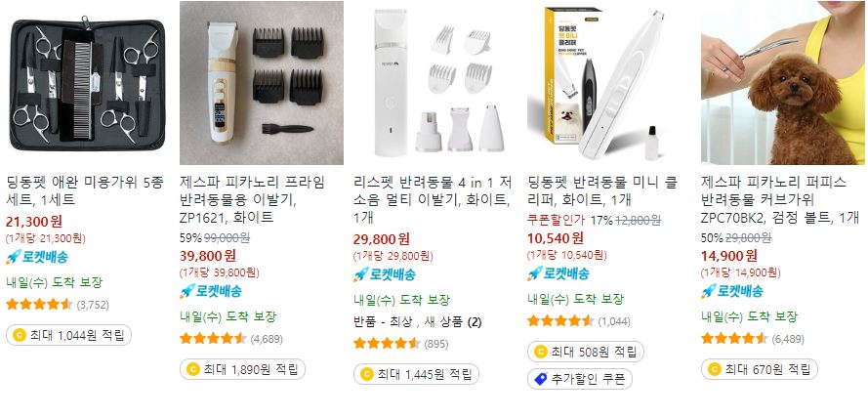Click the 로켓배송 badge under 39,800원
The height and width of the screenshot is (418, 868).
coord(211,291)
